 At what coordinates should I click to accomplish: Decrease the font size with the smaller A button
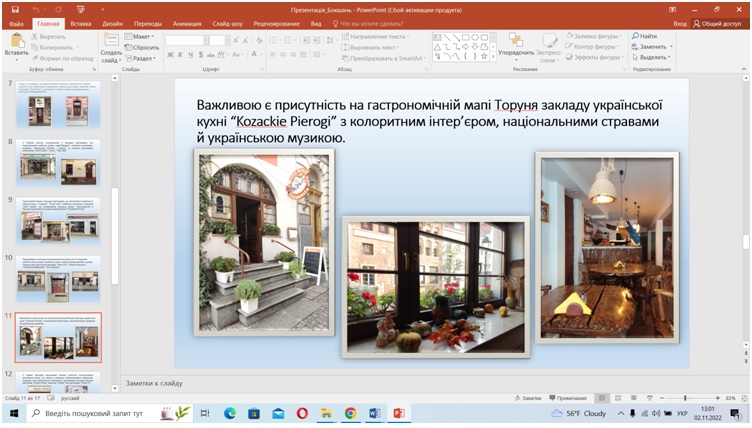(246, 40)
